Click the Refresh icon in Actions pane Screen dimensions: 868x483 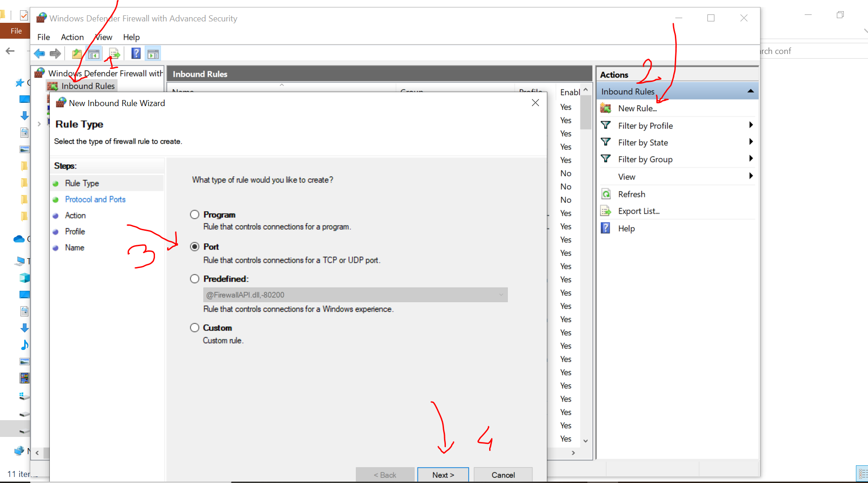coord(606,194)
